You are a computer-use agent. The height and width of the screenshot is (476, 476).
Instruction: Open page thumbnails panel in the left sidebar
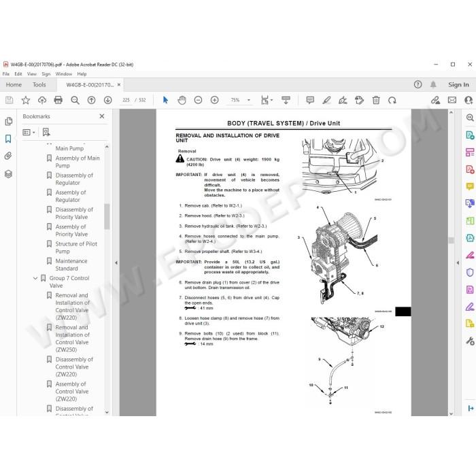[8, 122]
